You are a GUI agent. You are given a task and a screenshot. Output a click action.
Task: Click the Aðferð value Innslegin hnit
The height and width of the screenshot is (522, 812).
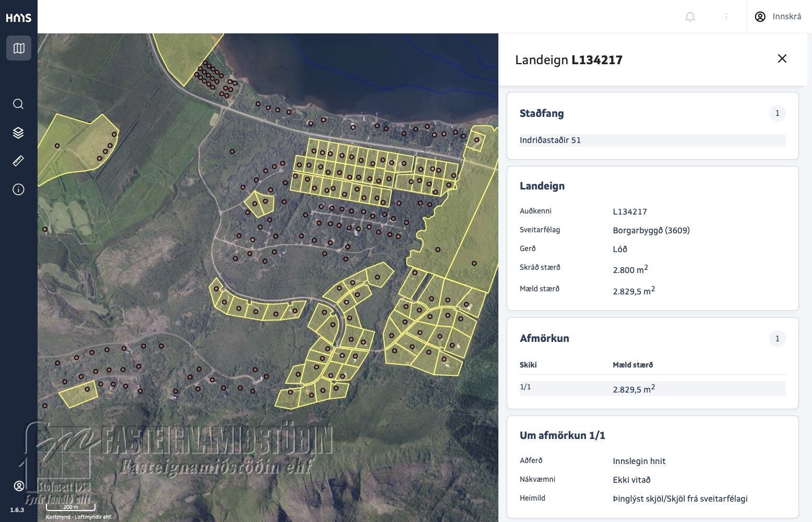coord(639,461)
